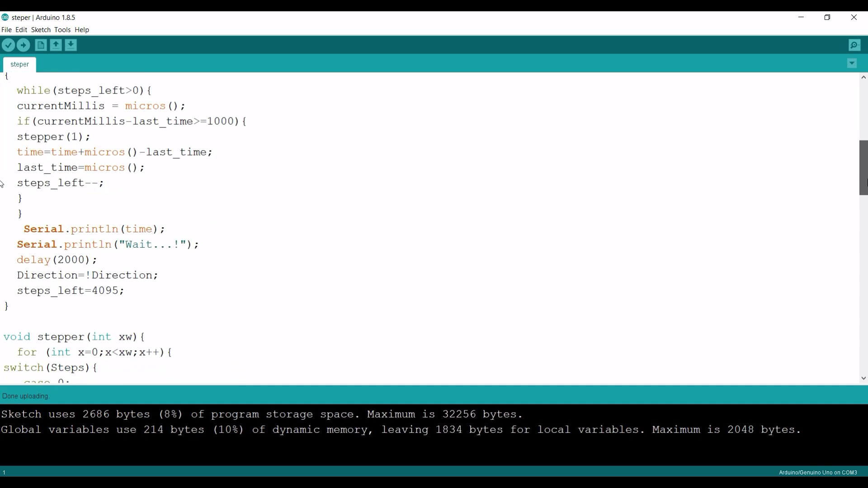868x488 pixels.
Task: Click the line number '1' in status bar
Action: tap(4, 473)
